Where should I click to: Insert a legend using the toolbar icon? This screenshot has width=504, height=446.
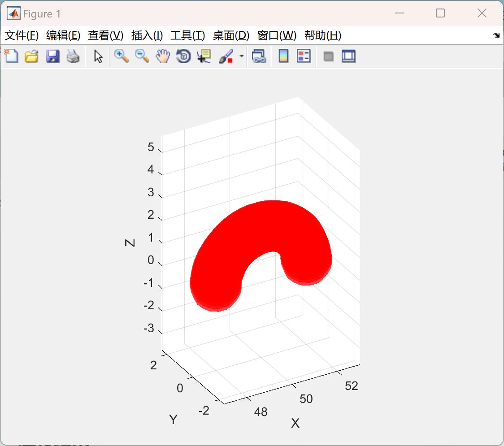[x=304, y=56]
